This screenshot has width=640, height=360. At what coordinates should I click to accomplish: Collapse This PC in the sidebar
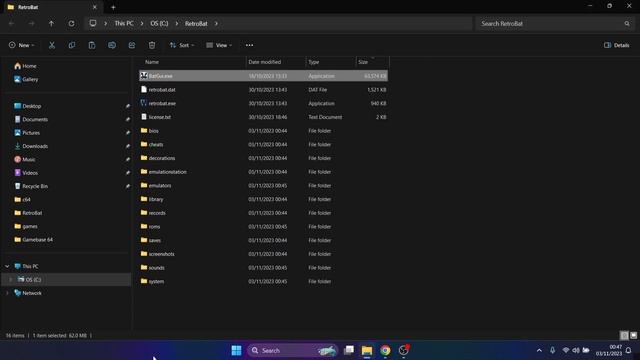(x=7, y=266)
